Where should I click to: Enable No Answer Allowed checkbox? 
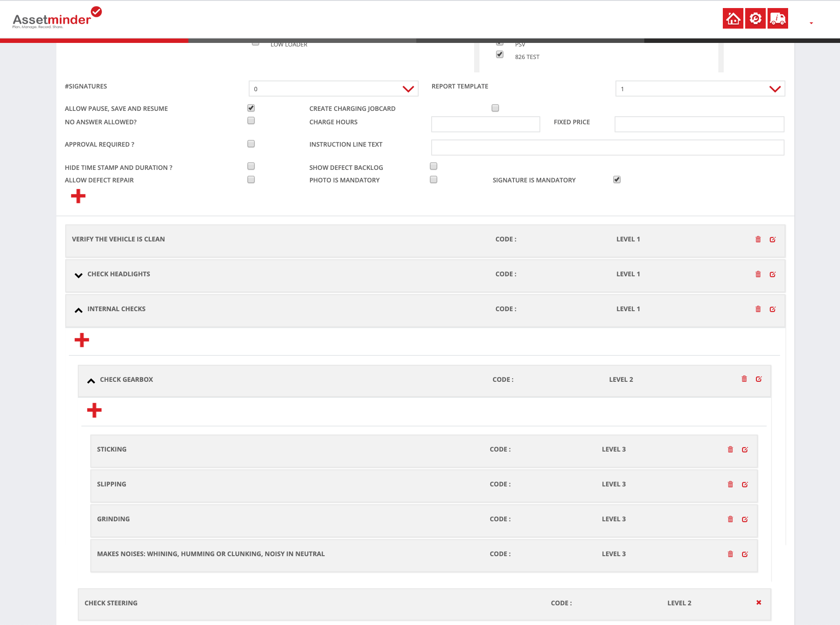click(x=251, y=120)
